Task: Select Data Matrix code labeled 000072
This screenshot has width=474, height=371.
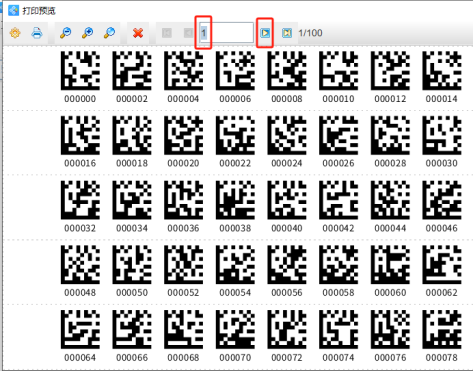Action: pyautogui.click(x=287, y=329)
